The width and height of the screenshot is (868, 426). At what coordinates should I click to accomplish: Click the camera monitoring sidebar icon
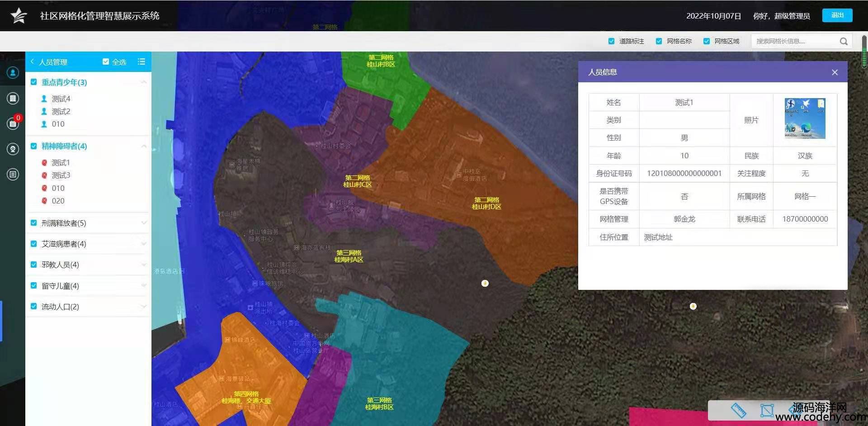pyautogui.click(x=13, y=149)
